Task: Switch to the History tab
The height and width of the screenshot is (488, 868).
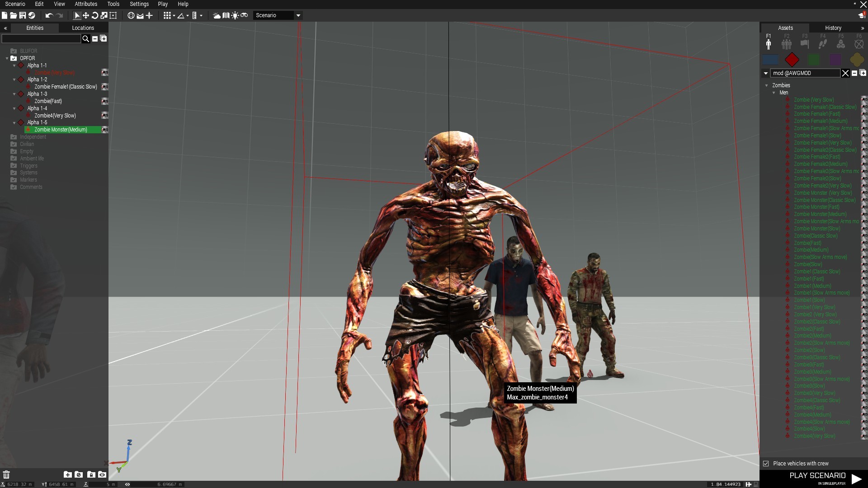Action: pos(833,28)
